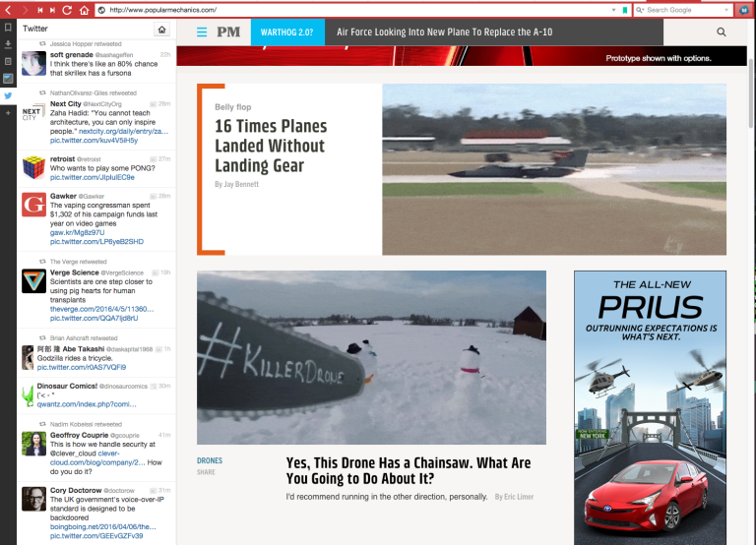Click Abe Takashi account name
This screenshot has height=545, width=756.
tap(71, 349)
